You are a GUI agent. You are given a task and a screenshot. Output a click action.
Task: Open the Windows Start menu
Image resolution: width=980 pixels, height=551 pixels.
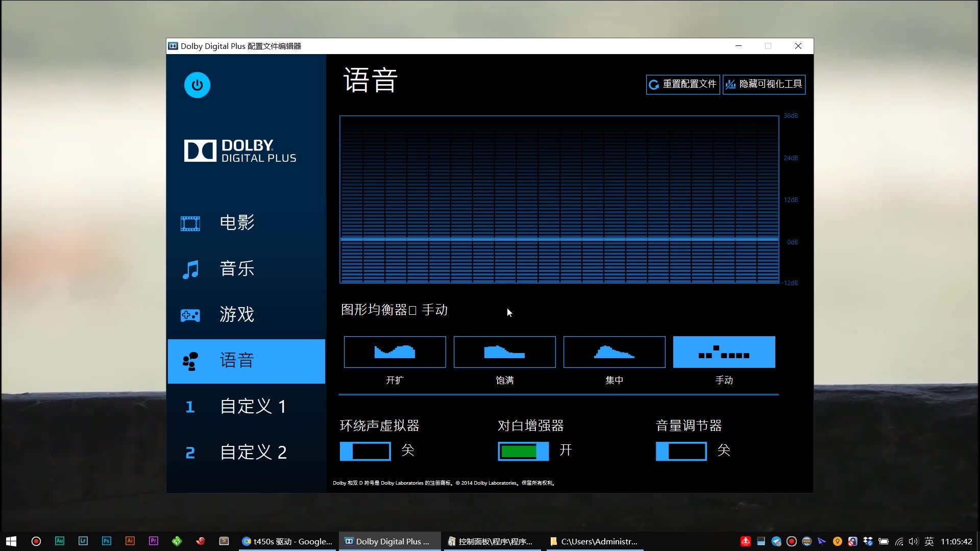click(x=11, y=541)
